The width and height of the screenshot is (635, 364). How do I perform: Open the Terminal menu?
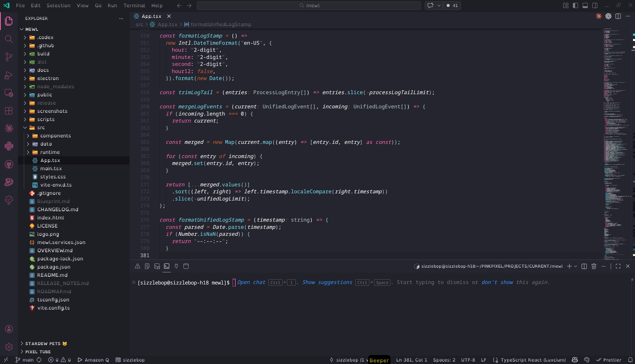134,5
